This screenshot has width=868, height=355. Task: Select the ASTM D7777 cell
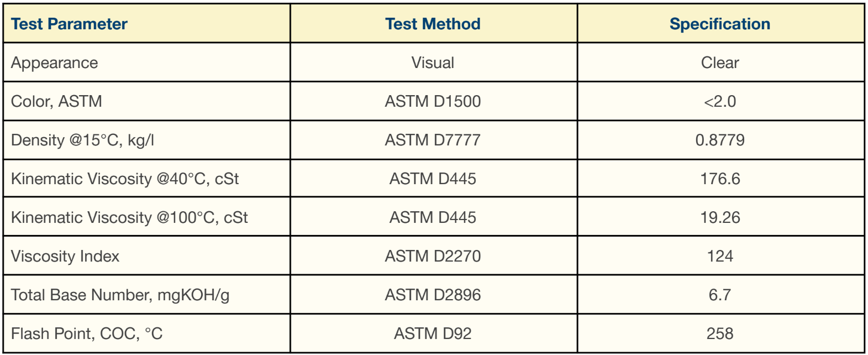(x=433, y=140)
